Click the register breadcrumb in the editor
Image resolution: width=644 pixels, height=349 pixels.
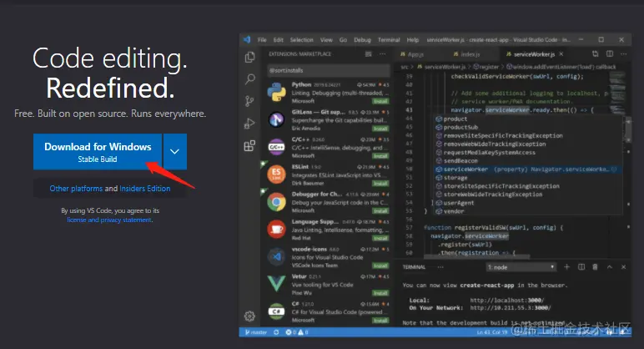click(x=486, y=67)
